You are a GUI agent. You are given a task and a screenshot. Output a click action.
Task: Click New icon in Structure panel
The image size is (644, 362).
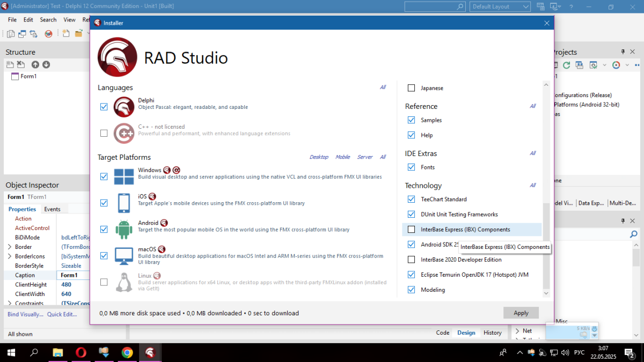[x=10, y=64]
